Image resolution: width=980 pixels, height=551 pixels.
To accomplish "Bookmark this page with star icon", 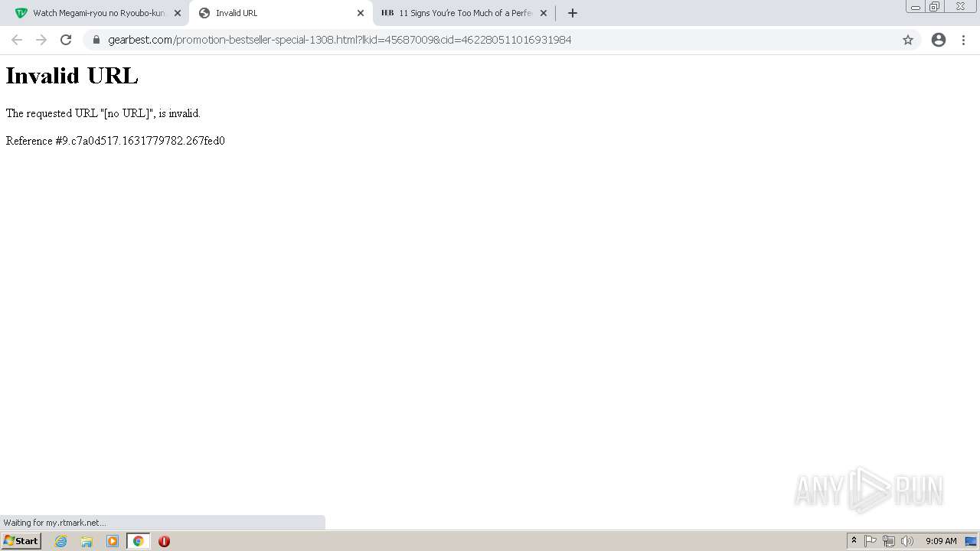I will tap(908, 40).
